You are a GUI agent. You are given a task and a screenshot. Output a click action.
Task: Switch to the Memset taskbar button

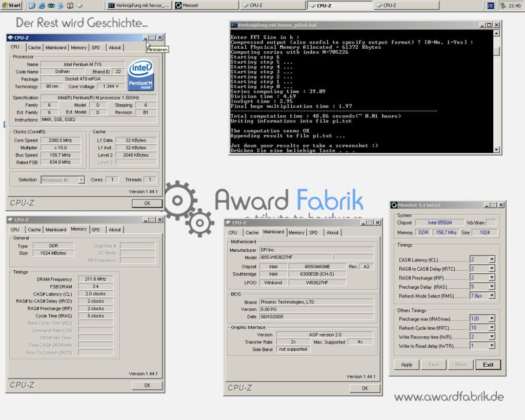[206, 5]
